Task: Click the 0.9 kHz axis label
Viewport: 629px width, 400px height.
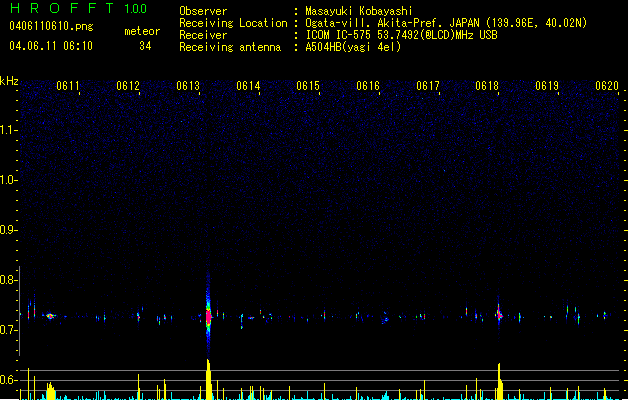Action: pyautogui.click(x=8, y=230)
